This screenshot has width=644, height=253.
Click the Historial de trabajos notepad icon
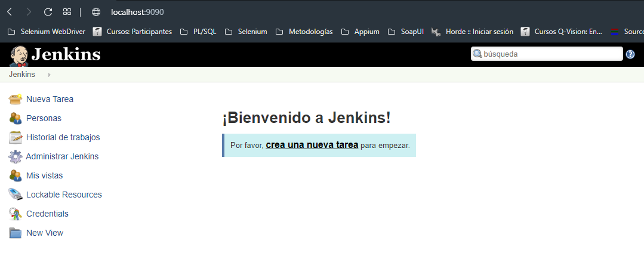16,137
